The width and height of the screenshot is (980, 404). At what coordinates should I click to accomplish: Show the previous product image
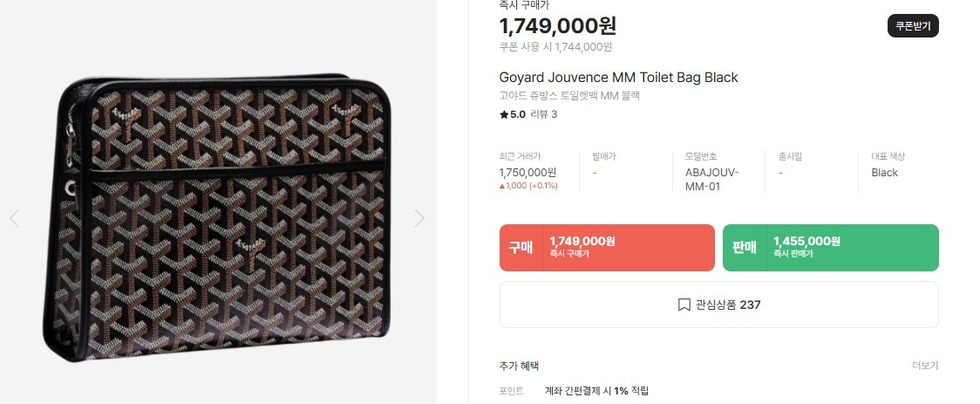coord(14,218)
